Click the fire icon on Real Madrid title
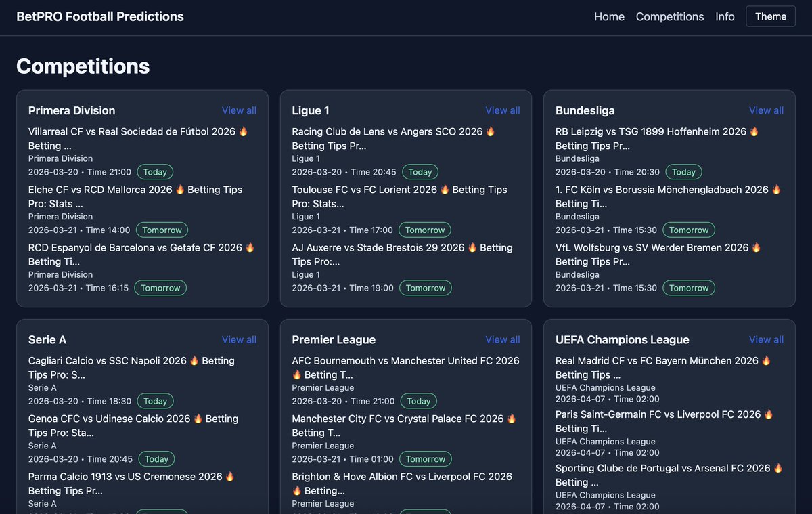 pos(767,360)
